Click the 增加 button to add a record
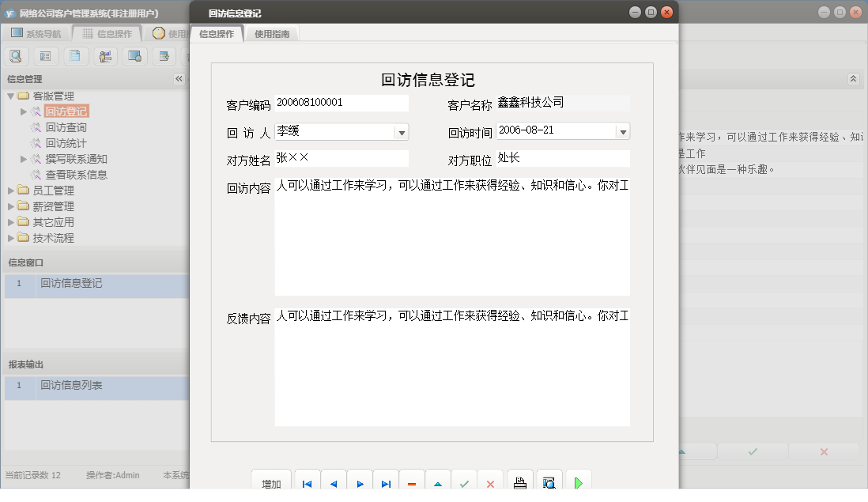 (271, 481)
